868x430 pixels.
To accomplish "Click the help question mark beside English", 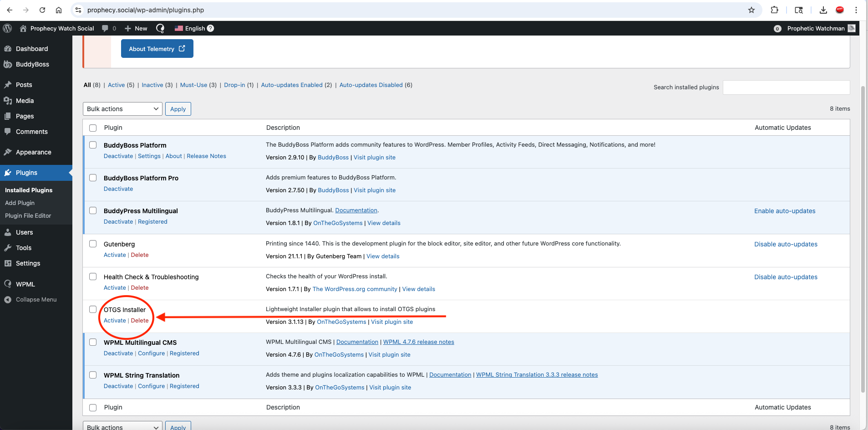I will (210, 28).
